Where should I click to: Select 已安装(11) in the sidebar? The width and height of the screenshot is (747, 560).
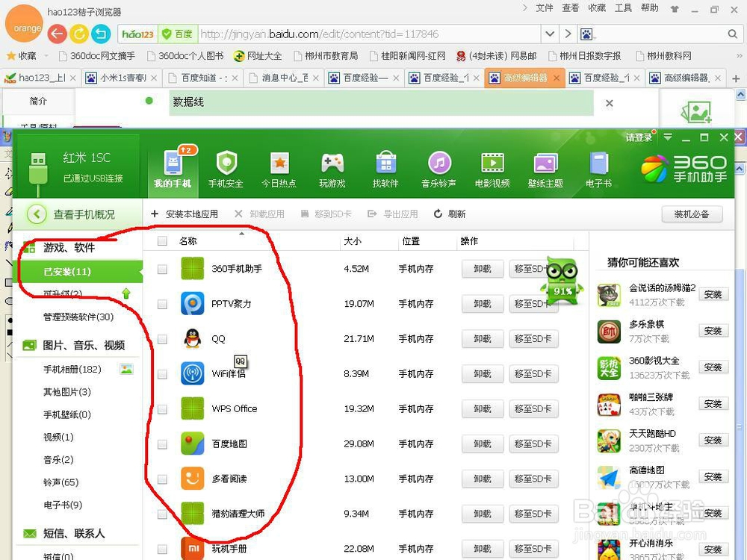pyautogui.click(x=80, y=272)
